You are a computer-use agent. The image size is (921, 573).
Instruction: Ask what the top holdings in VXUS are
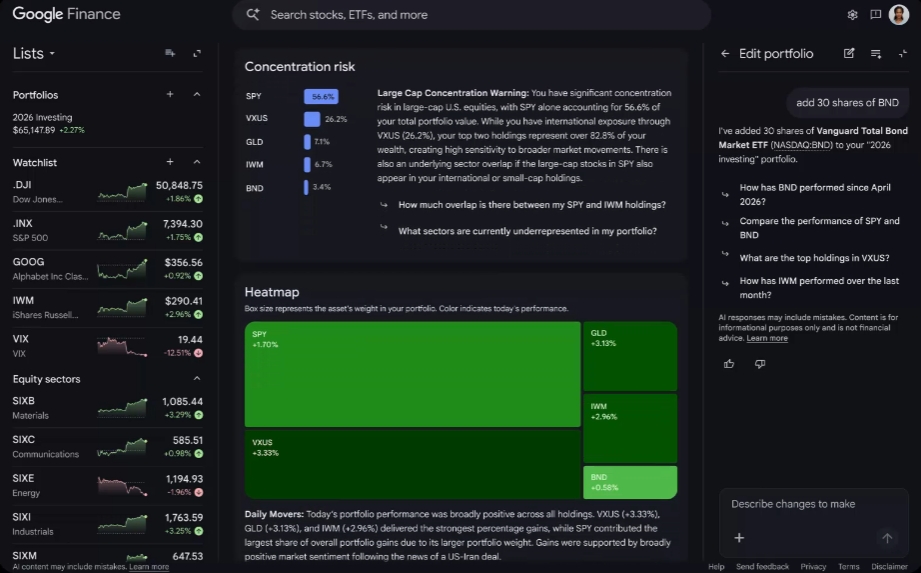(x=814, y=258)
